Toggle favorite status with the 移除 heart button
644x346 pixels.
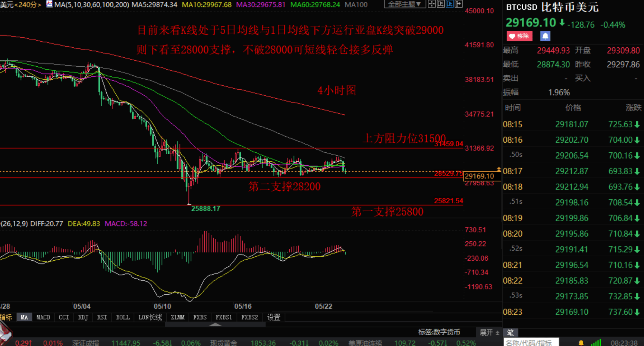point(519,36)
